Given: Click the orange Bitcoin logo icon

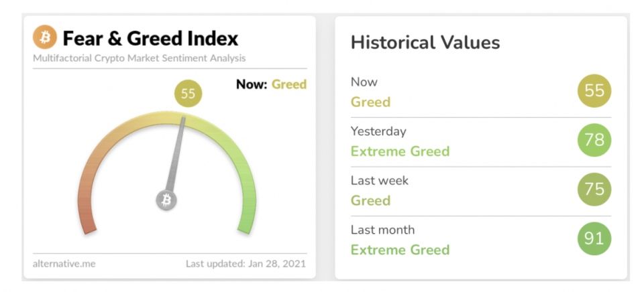Looking at the screenshot, I should (46, 38).
